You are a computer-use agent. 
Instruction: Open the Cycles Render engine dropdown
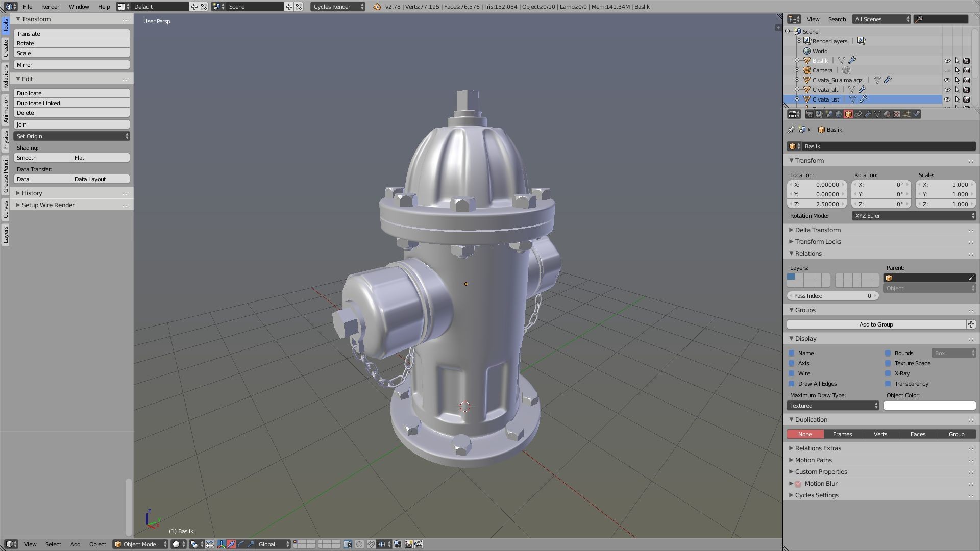338,7
